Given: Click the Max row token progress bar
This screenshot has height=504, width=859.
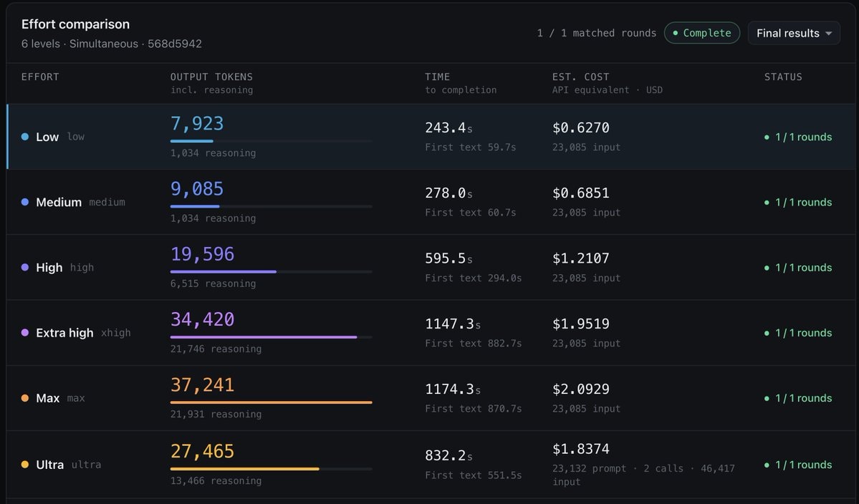Looking at the screenshot, I should (272, 402).
